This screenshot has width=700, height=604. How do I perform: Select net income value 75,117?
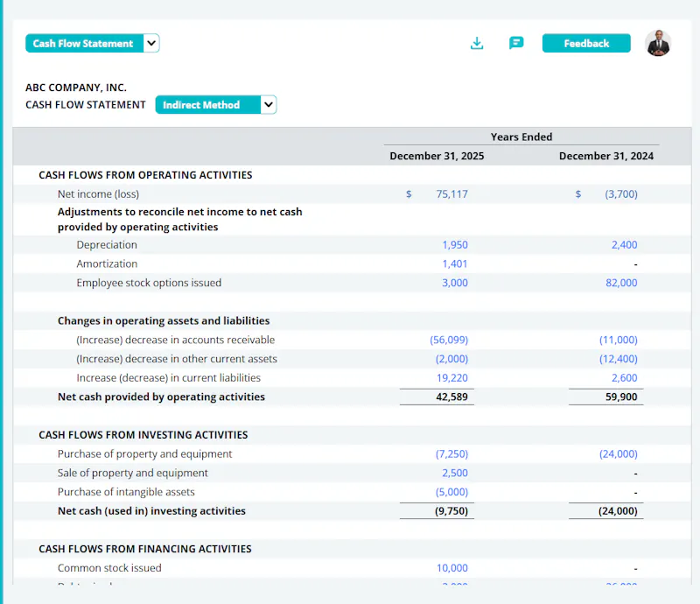451,194
